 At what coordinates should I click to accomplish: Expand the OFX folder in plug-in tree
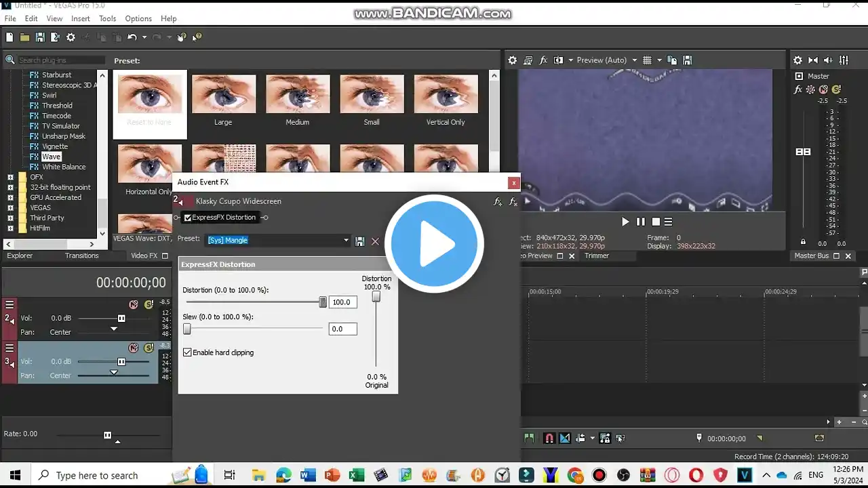tap(10, 178)
